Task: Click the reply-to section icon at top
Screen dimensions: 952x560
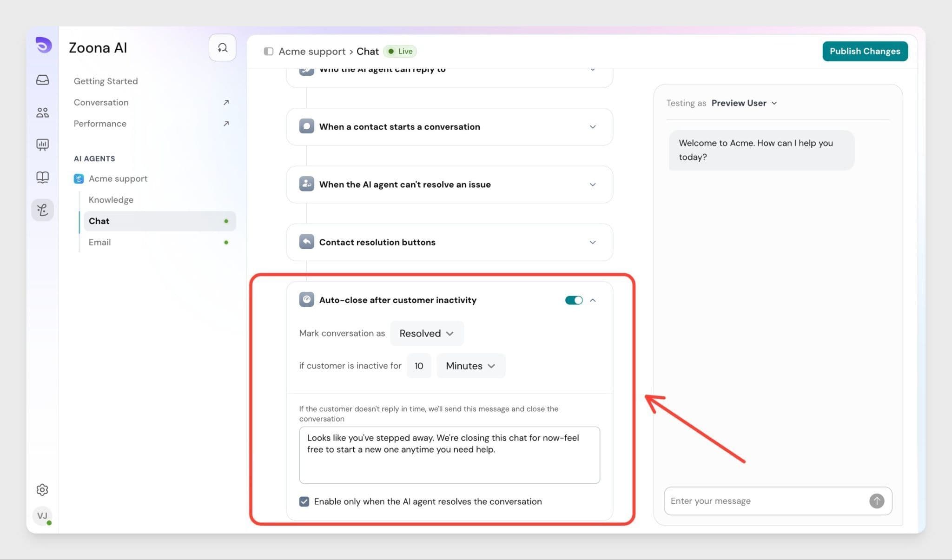Action: (306, 71)
